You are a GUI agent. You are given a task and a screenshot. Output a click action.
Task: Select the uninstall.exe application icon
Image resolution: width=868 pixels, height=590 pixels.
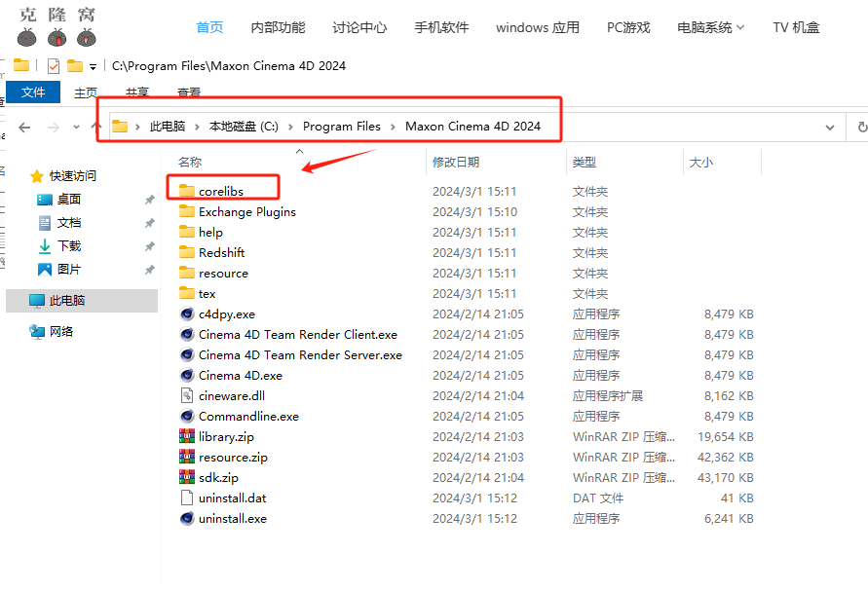tap(187, 519)
